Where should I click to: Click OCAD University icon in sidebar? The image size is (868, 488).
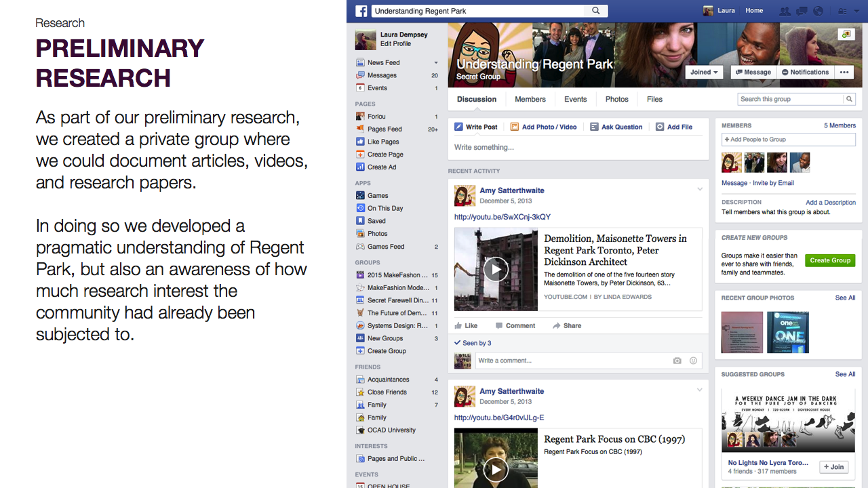(x=360, y=430)
